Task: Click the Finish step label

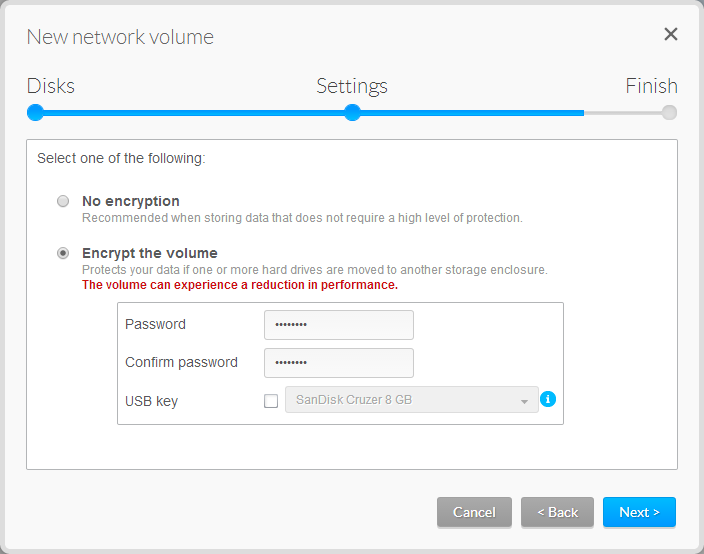Action: (x=651, y=86)
